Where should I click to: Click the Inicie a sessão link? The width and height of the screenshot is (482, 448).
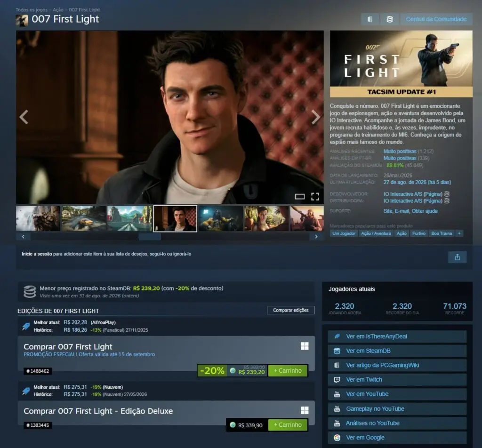(x=37, y=254)
